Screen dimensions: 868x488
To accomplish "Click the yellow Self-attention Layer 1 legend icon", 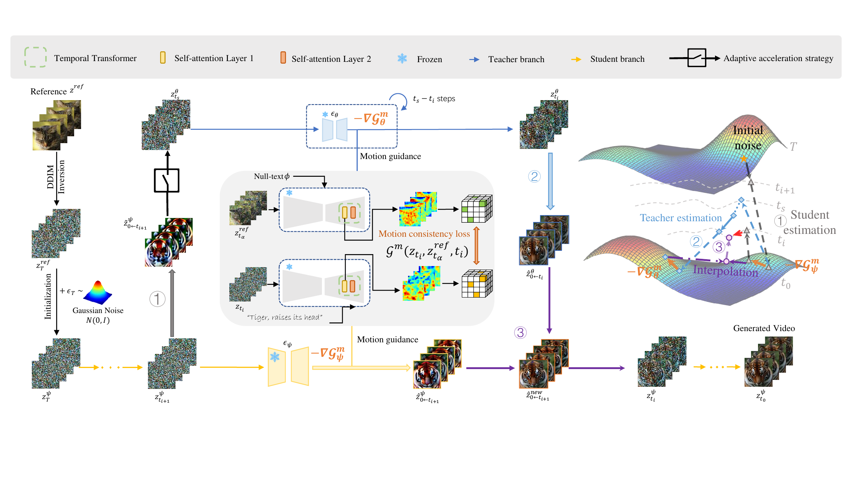I will 163,57.
